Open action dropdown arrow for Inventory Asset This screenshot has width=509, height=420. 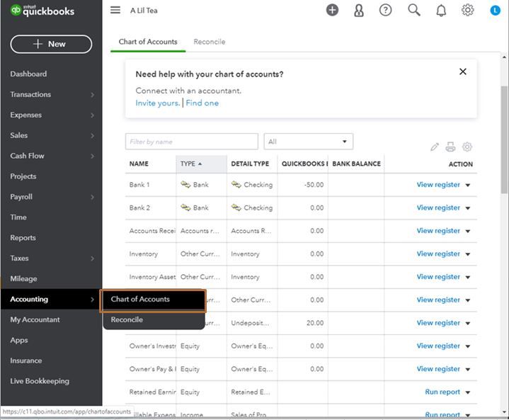pos(467,278)
